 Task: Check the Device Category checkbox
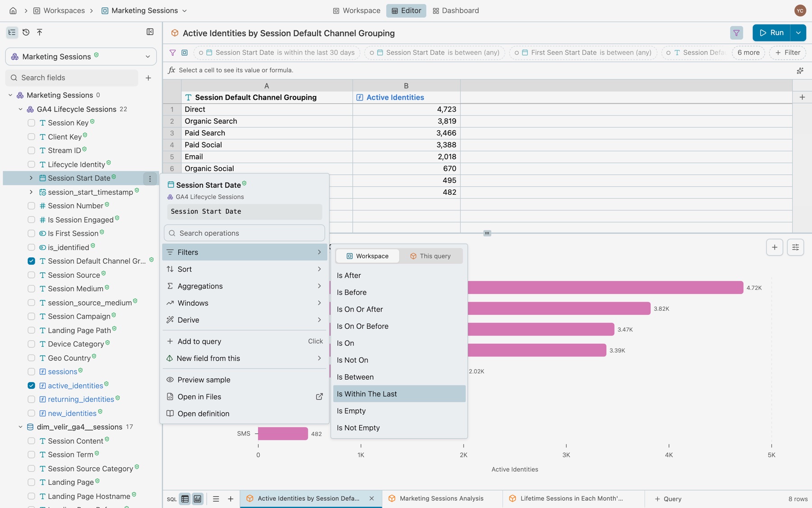pyautogui.click(x=31, y=344)
